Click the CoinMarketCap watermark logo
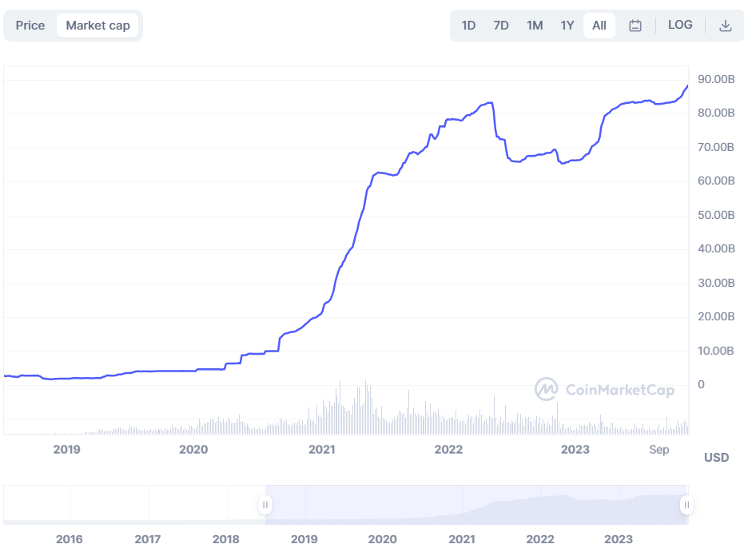 [x=605, y=389]
